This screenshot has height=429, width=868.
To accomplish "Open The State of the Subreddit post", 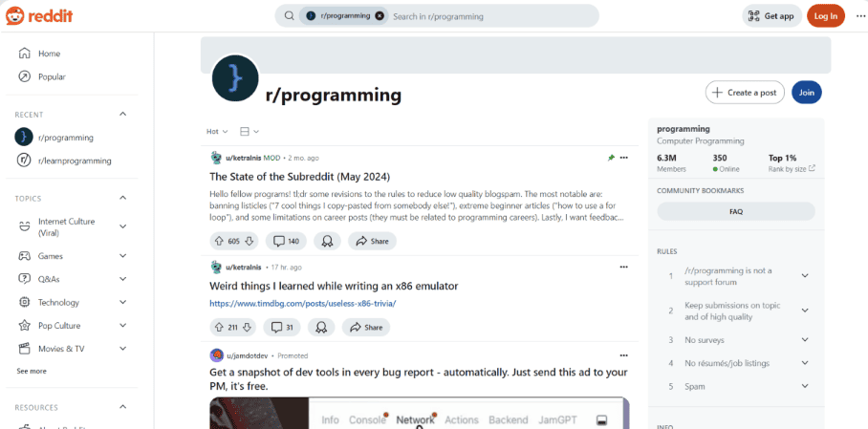I will [300, 177].
